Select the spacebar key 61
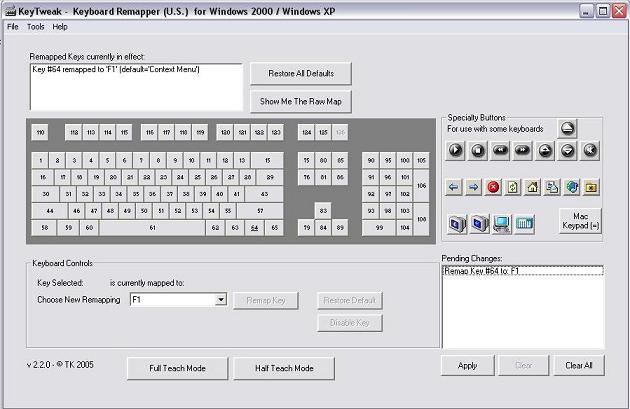Screen dimensions: 630x409 [152, 228]
